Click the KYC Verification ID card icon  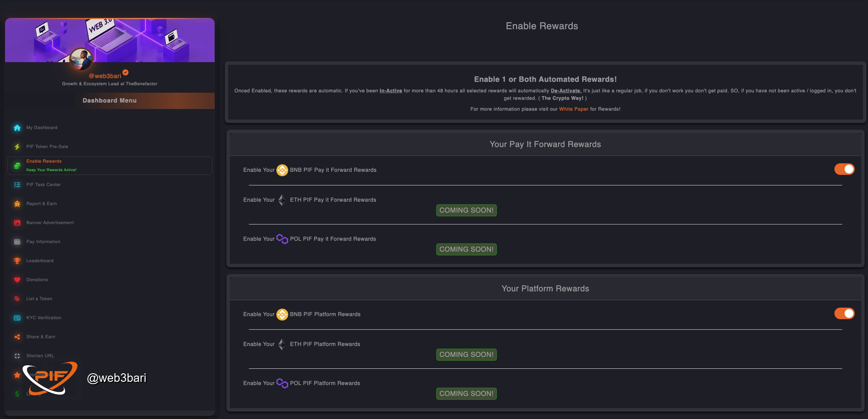click(x=17, y=318)
